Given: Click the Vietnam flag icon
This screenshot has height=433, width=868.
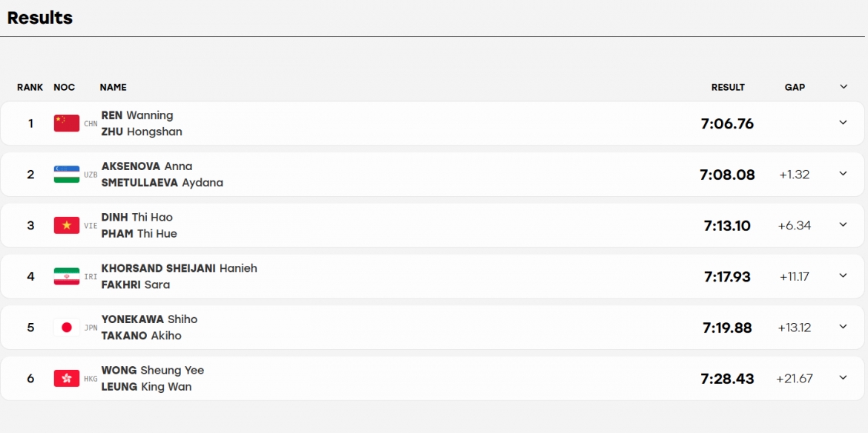Looking at the screenshot, I should pyautogui.click(x=67, y=225).
